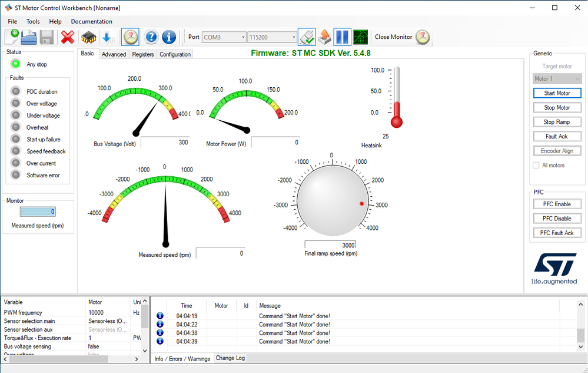Image resolution: width=588 pixels, height=373 pixels.
Task: Click the FOC duration fault indicator
Action: pos(16,91)
